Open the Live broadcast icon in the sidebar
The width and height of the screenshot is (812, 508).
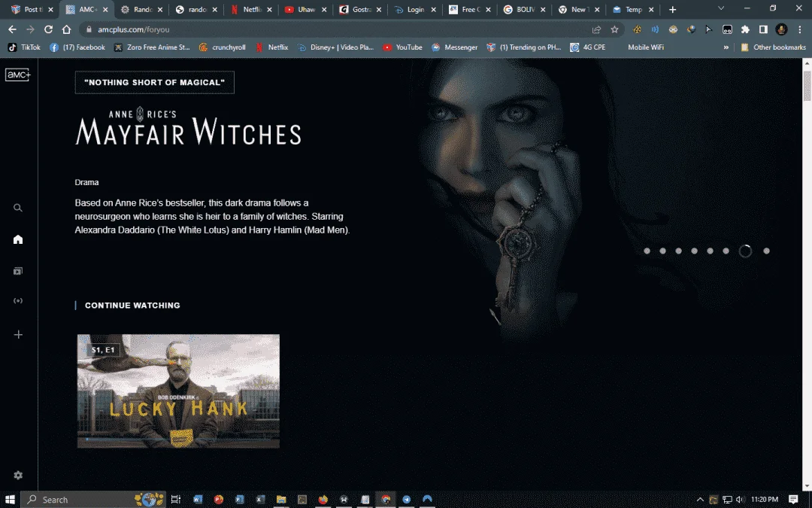click(x=18, y=300)
